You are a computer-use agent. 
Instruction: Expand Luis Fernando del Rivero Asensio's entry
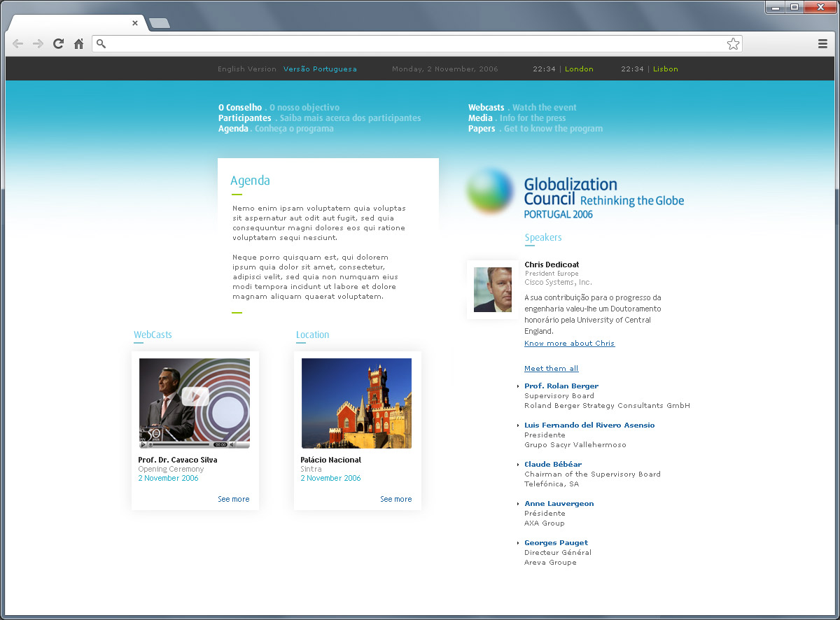click(x=589, y=425)
